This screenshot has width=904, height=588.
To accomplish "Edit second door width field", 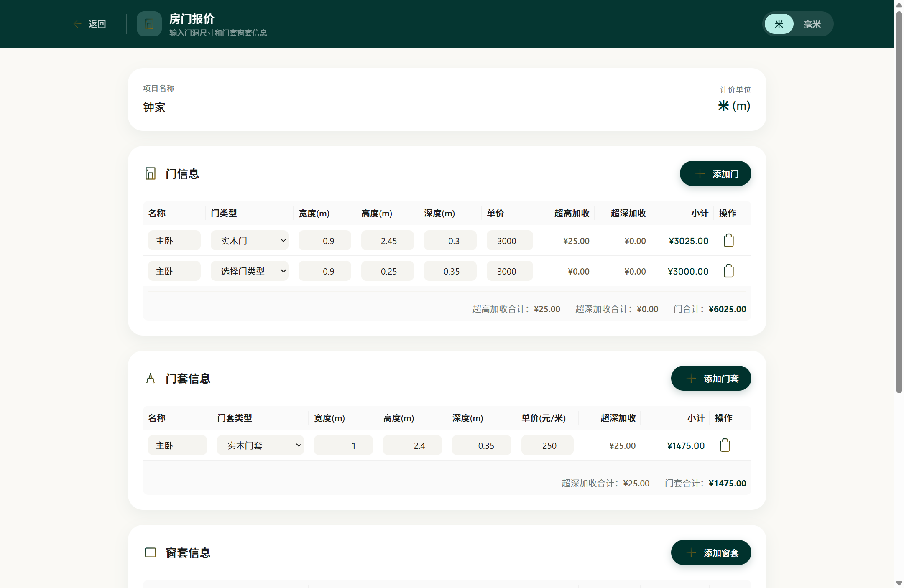I will click(x=325, y=271).
